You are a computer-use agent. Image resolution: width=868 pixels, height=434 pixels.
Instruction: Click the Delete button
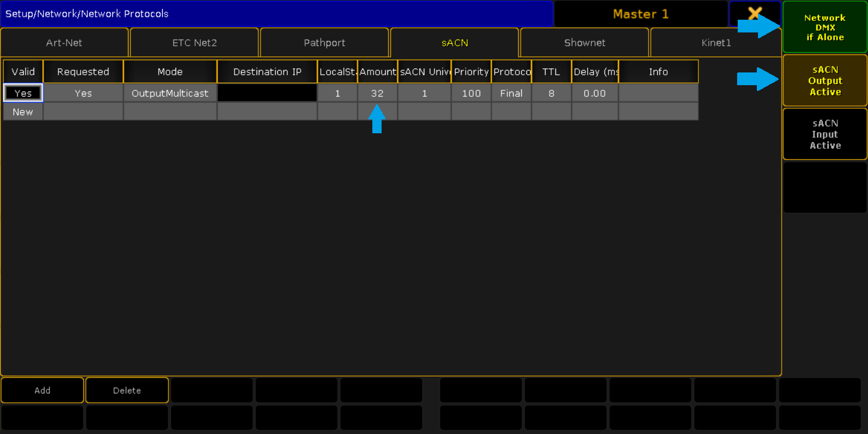click(x=127, y=391)
